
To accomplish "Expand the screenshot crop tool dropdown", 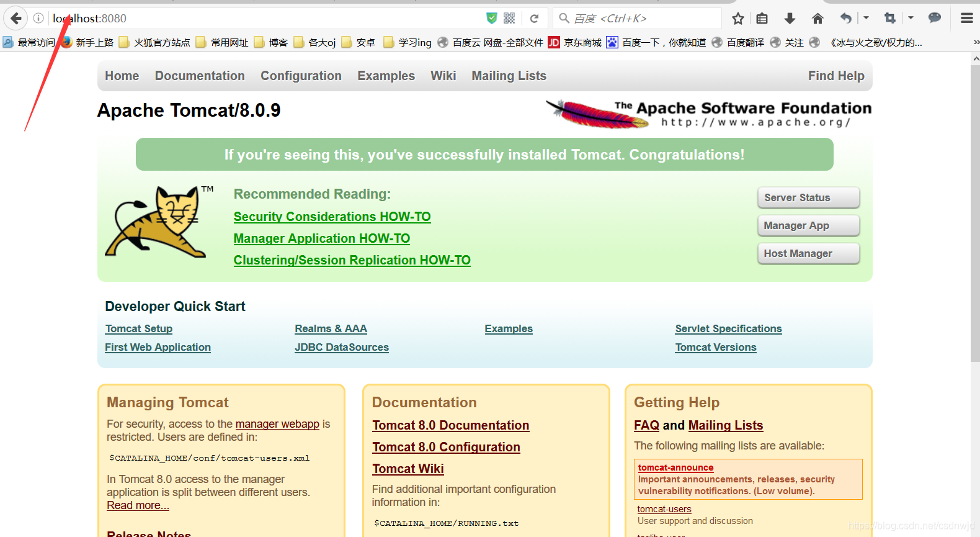I will point(911,18).
